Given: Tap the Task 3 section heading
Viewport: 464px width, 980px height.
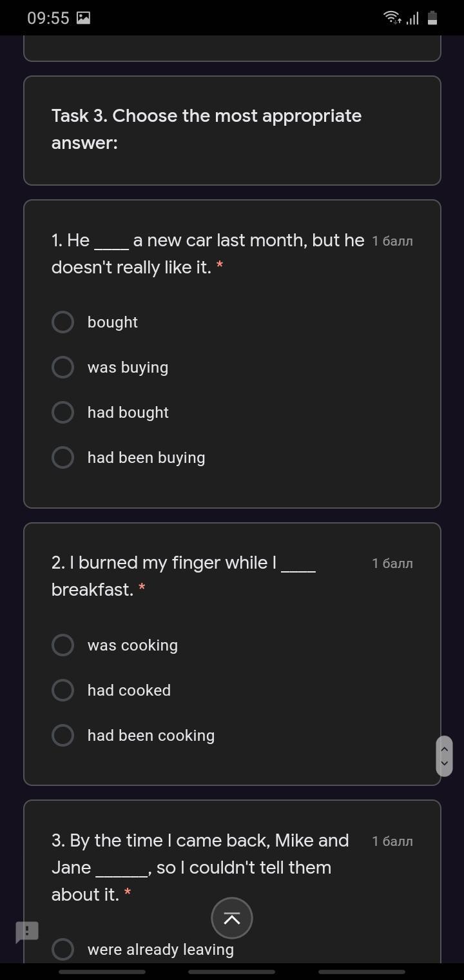Looking at the screenshot, I should 206,129.
